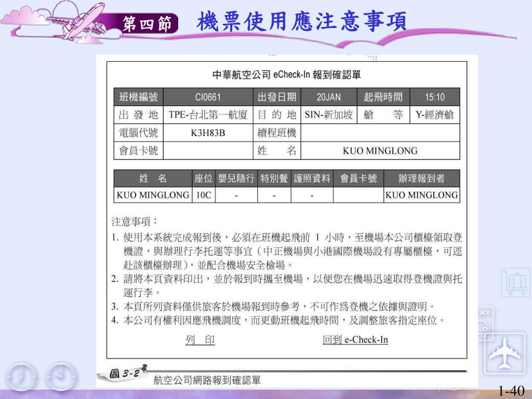Click the right clock icon at bottom
This screenshot has width=532, height=399.
61,377
